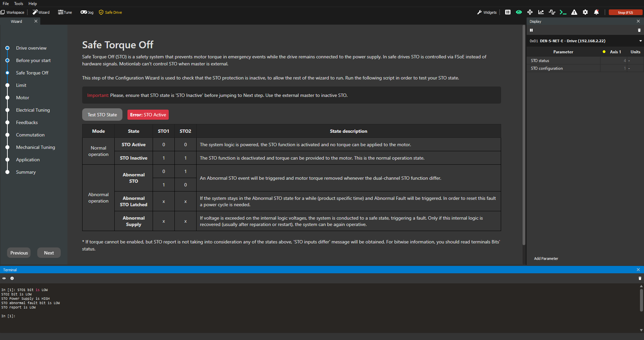Expand the DEN-S-NET-E drive selector dropdown
The width and height of the screenshot is (644, 340).
click(640, 41)
